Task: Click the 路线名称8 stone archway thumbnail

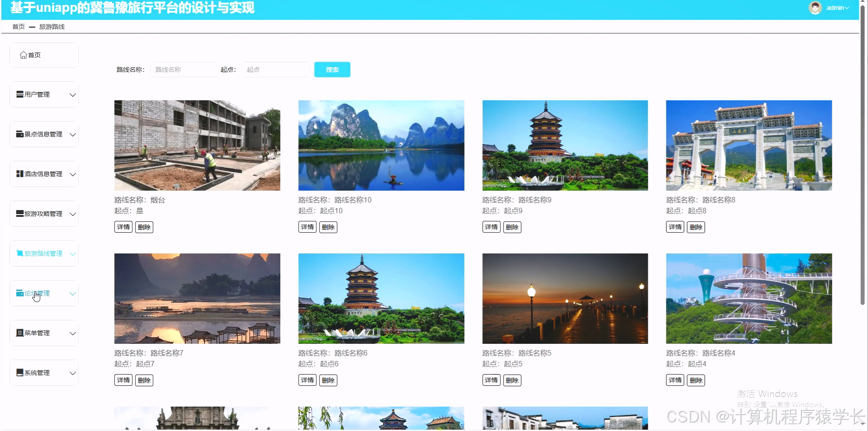Action: pyautogui.click(x=749, y=145)
